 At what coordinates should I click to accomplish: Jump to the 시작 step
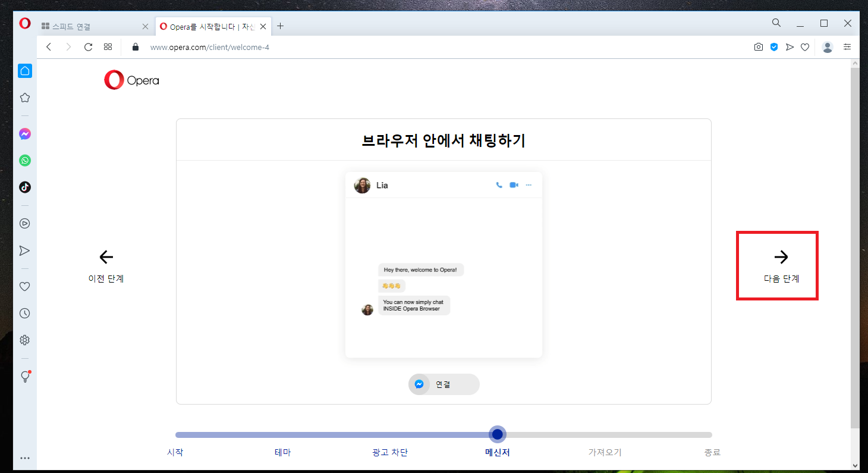point(175,452)
